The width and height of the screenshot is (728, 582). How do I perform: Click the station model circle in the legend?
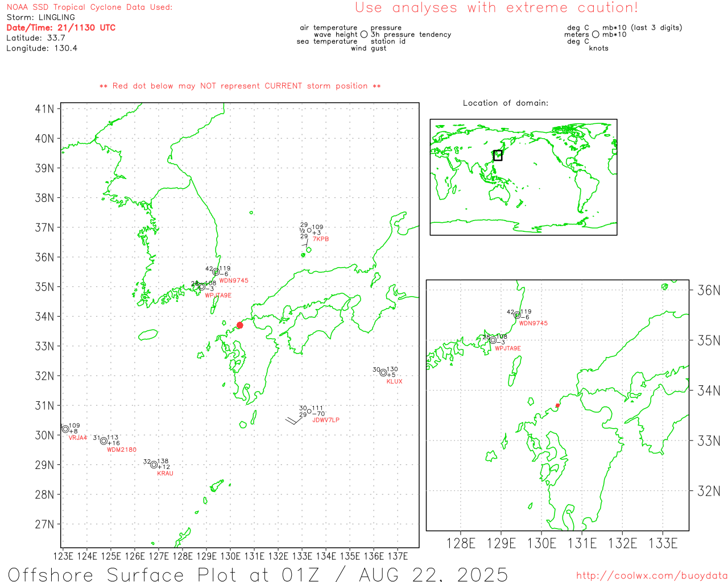364,35
